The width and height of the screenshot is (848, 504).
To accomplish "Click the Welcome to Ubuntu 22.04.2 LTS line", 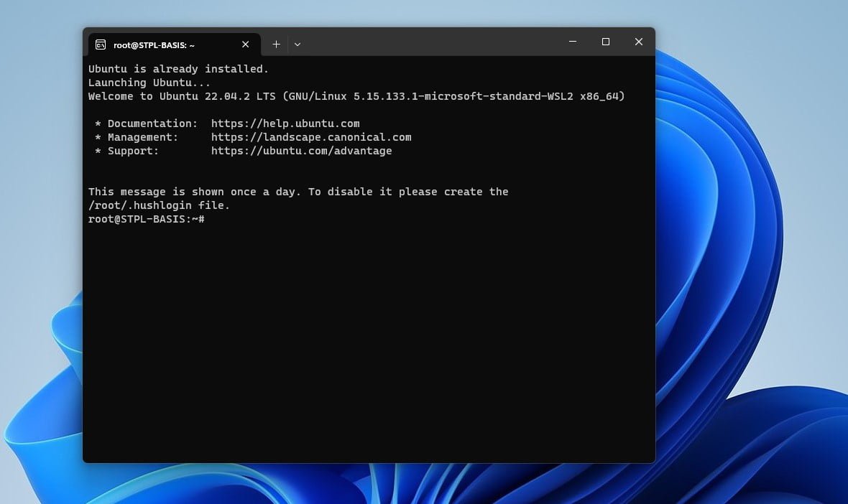I will click(x=356, y=96).
